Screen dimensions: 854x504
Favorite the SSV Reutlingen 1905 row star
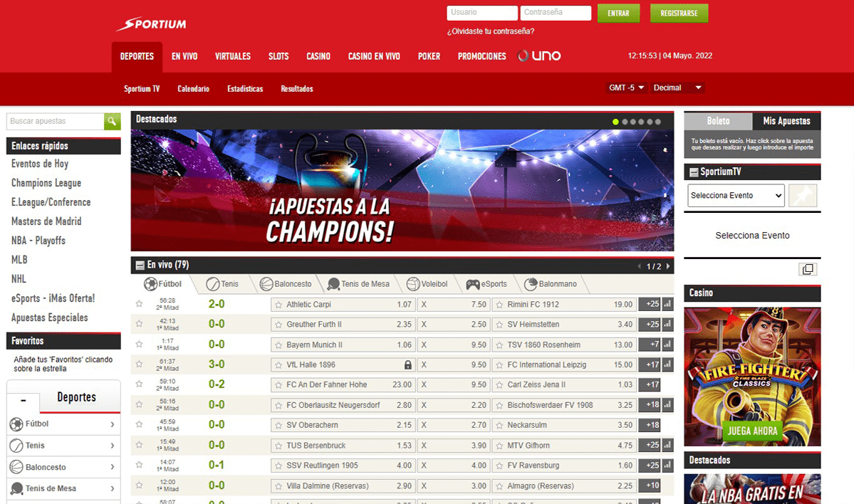coord(140,465)
